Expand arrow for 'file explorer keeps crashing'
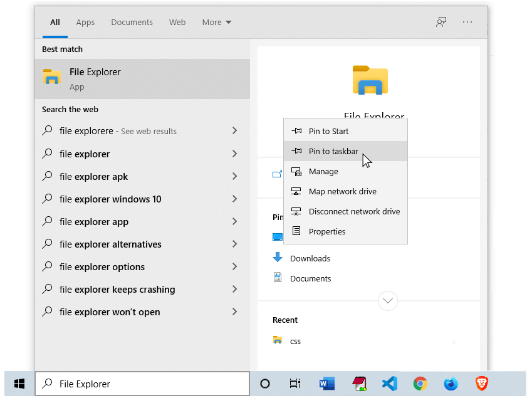Image resolution: width=532 pixels, height=398 pixels. [x=234, y=289]
